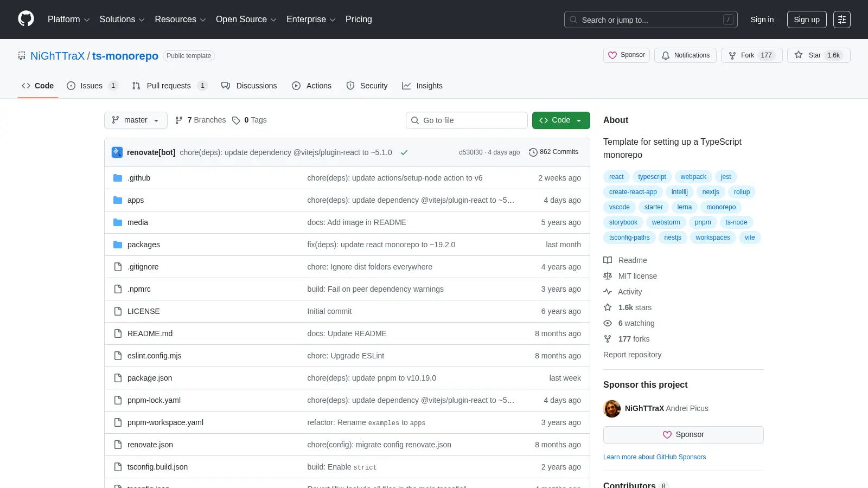Open the GitHub homepage logo

pos(26,19)
